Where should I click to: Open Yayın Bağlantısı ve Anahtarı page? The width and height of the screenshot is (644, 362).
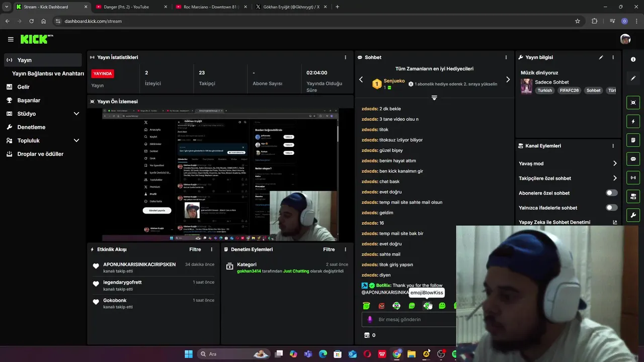[x=48, y=73]
